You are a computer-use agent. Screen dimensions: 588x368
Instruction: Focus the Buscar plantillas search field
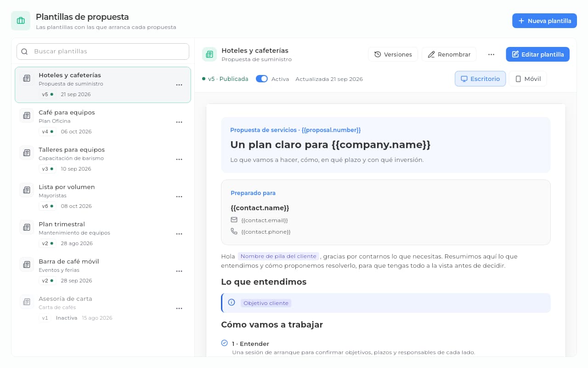pyautogui.click(x=103, y=52)
